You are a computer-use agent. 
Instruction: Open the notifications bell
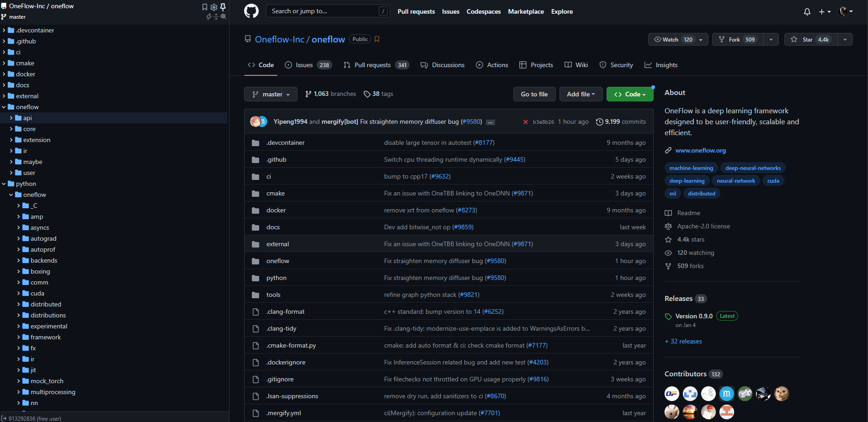[807, 11]
